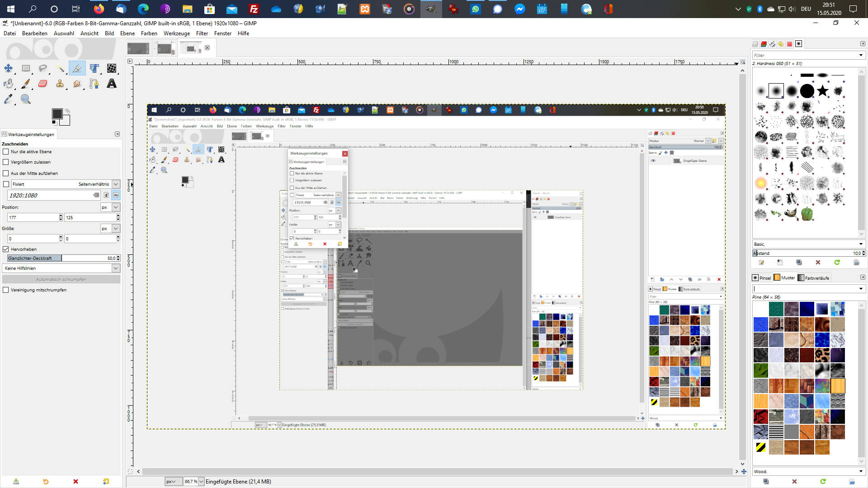The height and width of the screenshot is (488, 868).
Task: Open the zoom percentage dropdown in status bar
Action: (x=201, y=482)
